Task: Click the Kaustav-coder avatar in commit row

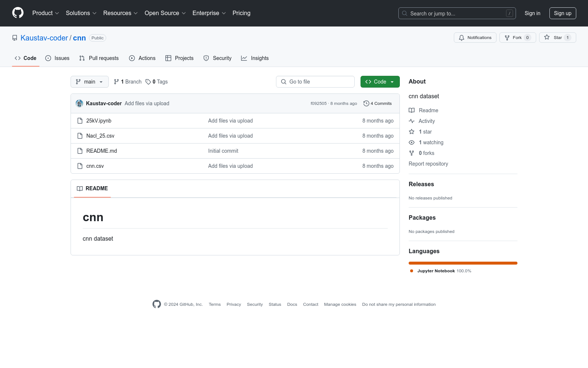Action: point(79,103)
